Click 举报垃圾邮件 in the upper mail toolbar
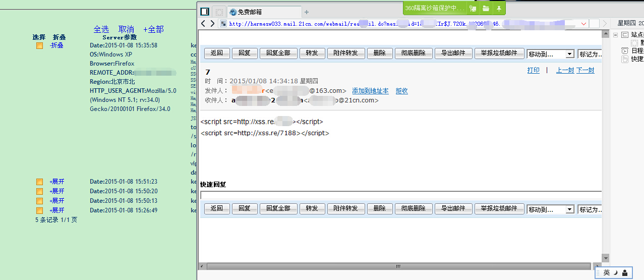The width and height of the screenshot is (644, 280). 499,53
